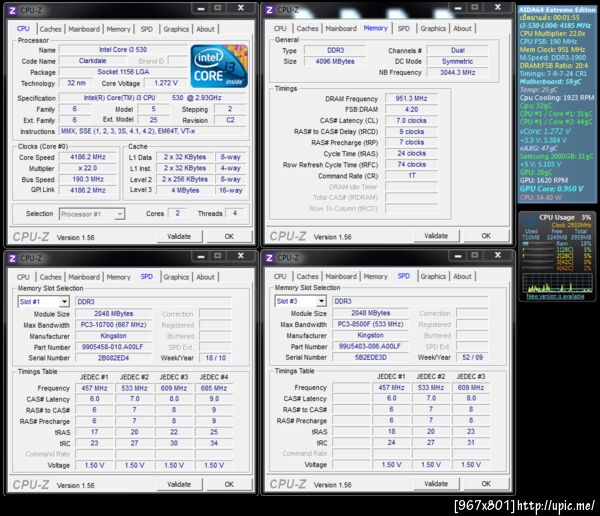
Task: Click Slot #1 Week/Year value 18 / 10
Action: click(216, 358)
